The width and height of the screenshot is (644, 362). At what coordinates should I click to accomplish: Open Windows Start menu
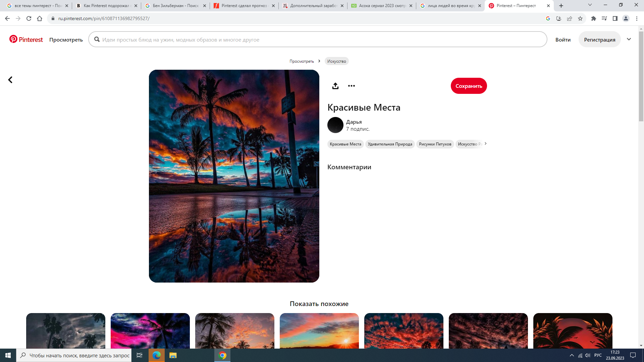[x=8, y=355]
